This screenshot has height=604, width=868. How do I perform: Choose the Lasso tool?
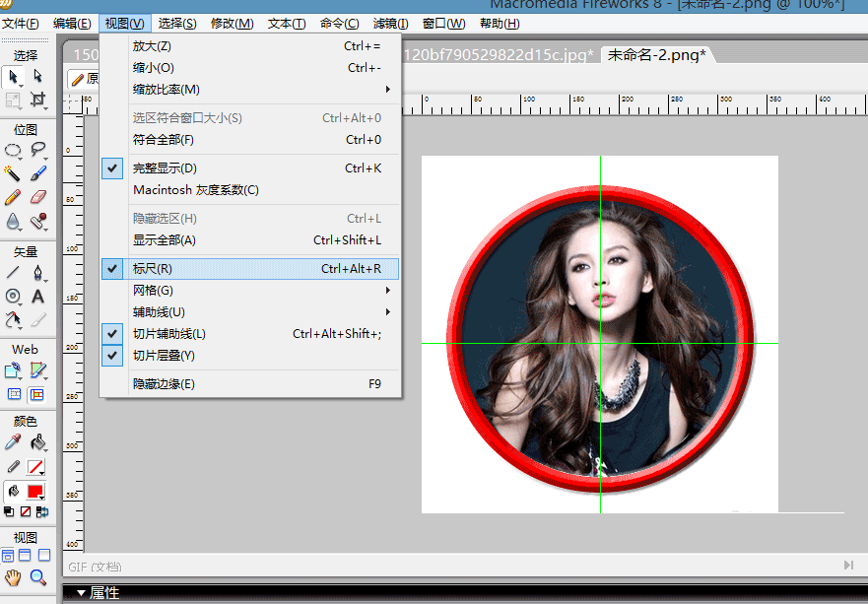[38, 150]
